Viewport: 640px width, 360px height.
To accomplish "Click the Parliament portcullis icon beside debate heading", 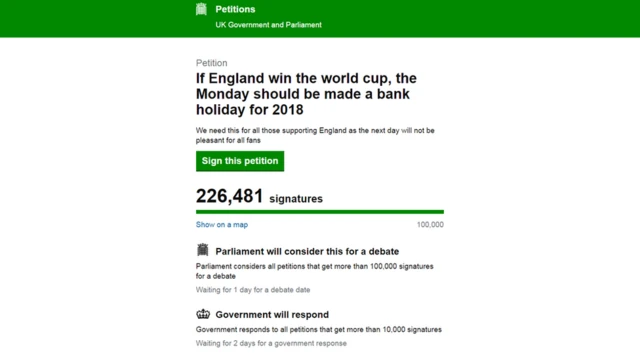I will pos(202,250).
